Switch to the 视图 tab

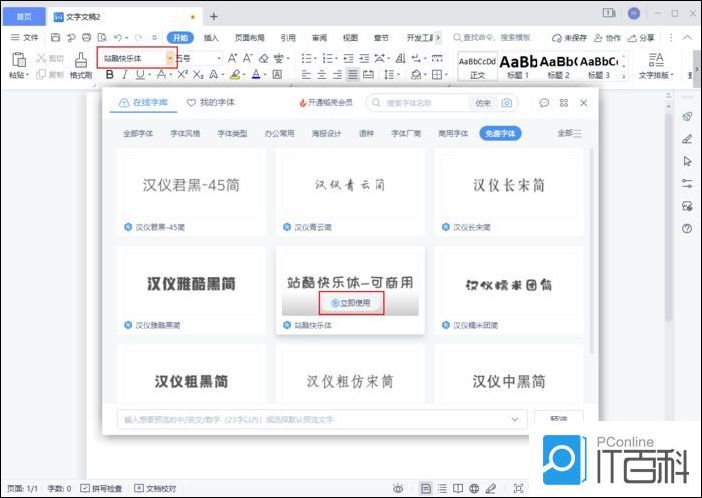[x=350, y=38]
